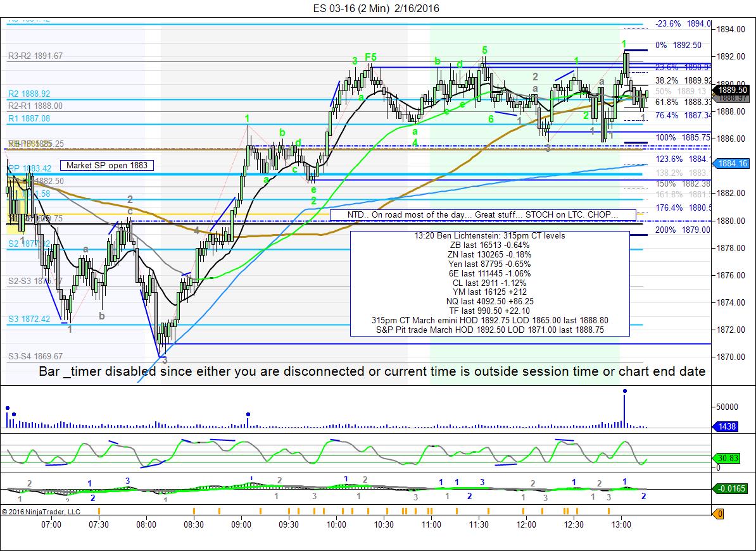Click the PP 1883.42 pivot label
756x551 pixels.
[29, 168]
